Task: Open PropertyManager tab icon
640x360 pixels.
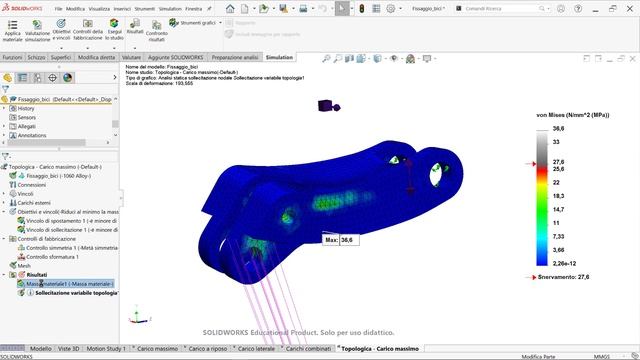Action: pos(22,78)
